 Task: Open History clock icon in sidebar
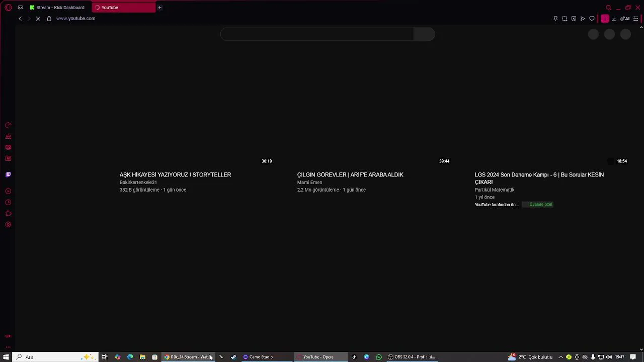8,202
